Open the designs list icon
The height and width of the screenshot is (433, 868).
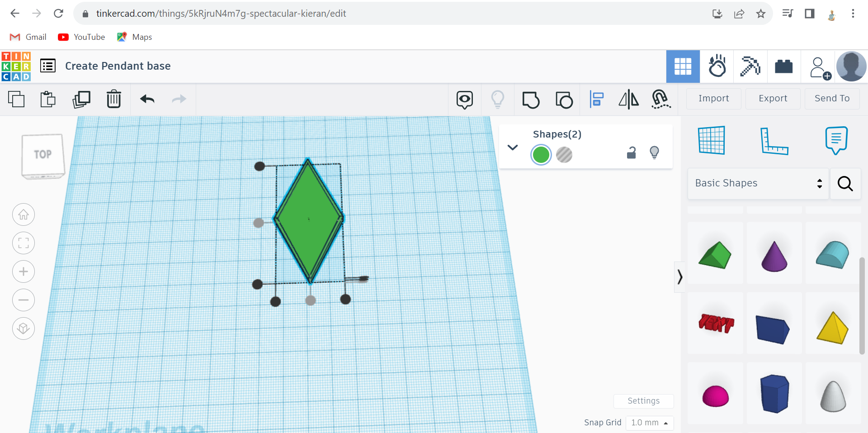click(x=48, y=66)
